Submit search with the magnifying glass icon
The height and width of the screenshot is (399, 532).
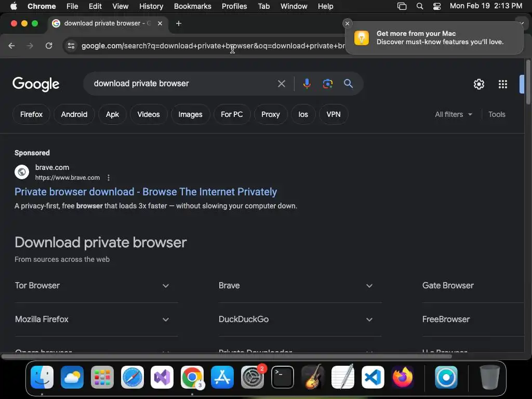click(348, 84)
